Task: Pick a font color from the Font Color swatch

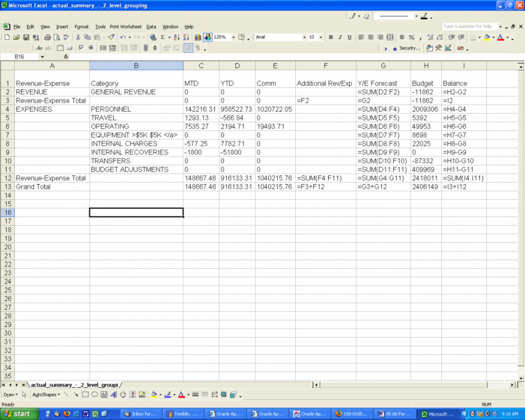Action: coord(500,37)
